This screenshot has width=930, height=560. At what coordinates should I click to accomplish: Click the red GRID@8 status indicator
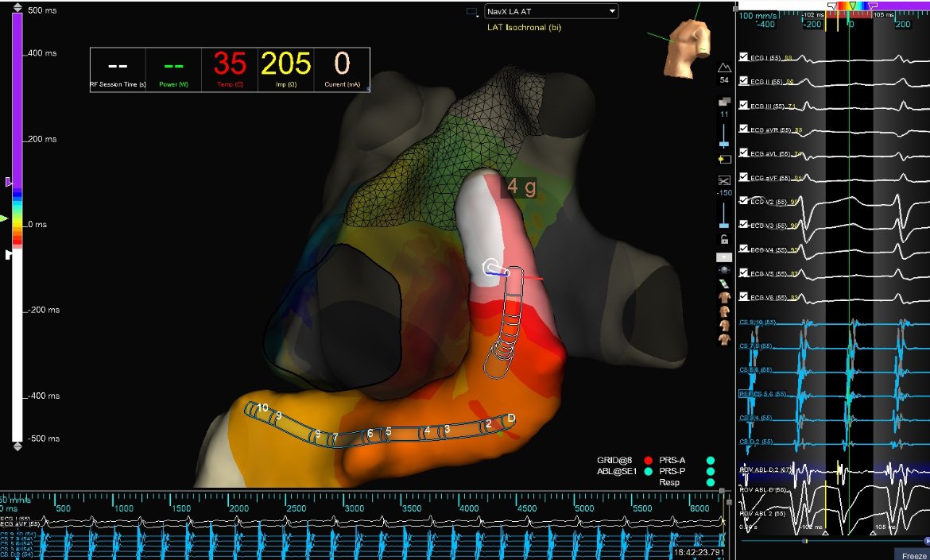click(x=649, y=461)
